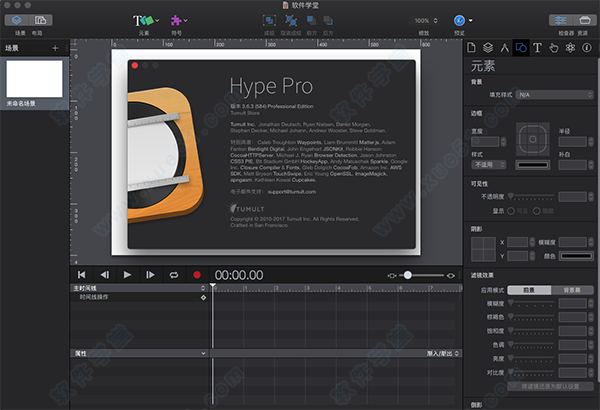Step forward one frame button

point(150,275)
